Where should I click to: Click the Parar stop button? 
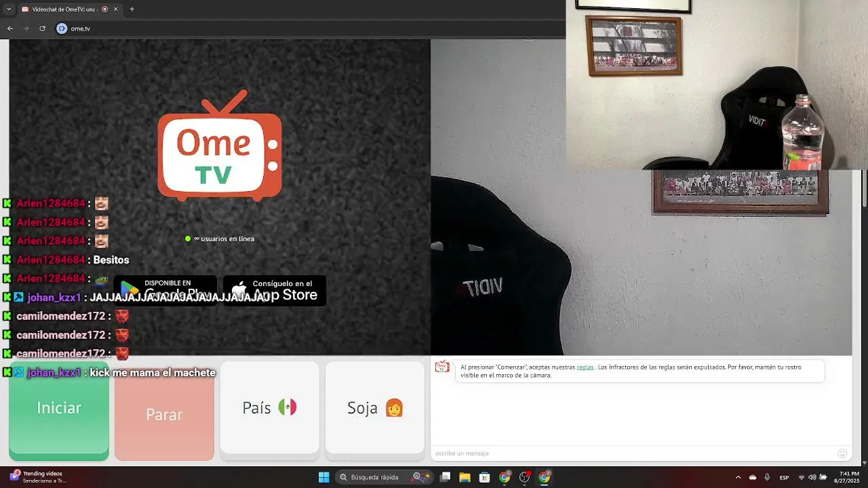[164, 414]
